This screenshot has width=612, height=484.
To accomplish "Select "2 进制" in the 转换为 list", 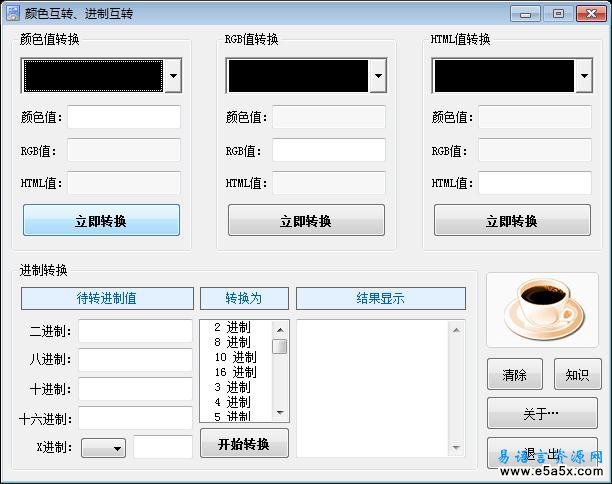I will pos(232,327).
